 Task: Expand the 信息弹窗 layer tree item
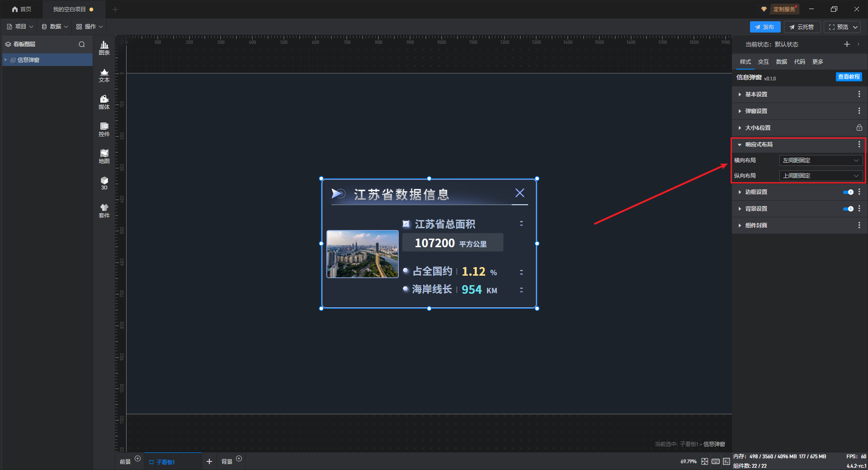point(6,60)
